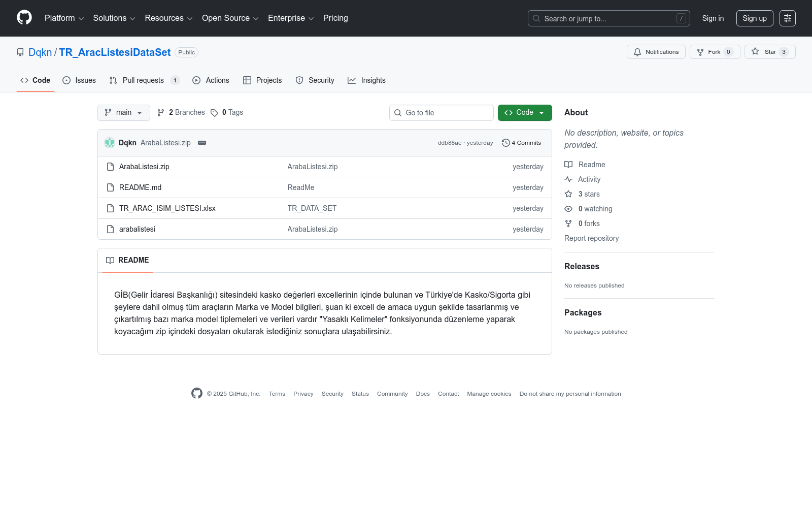
Task: Click the file icon beside README.md
Action: [x=110, y=187]
